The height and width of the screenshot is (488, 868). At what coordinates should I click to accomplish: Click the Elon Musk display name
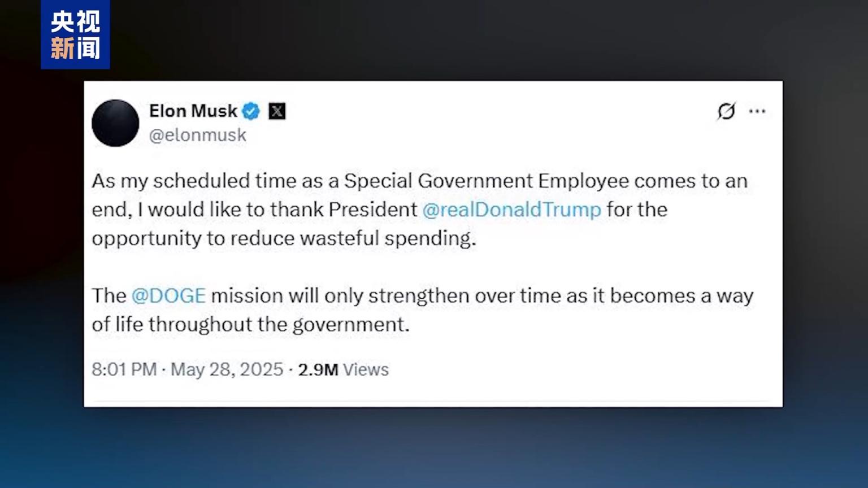tap(193, 111)
